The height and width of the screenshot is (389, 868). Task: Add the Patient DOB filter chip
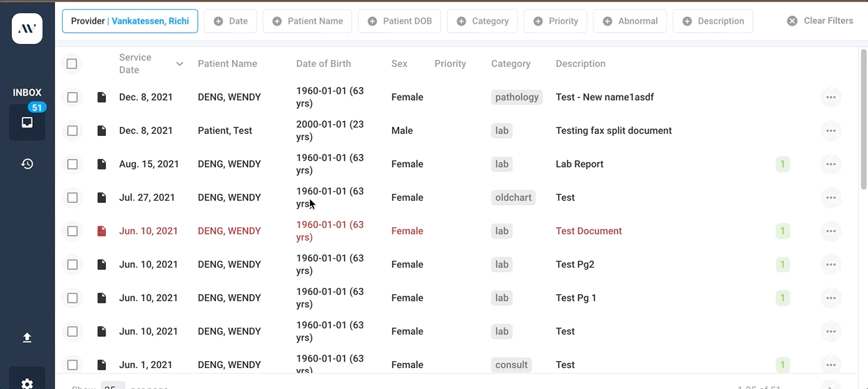click(x=399, y=22)
